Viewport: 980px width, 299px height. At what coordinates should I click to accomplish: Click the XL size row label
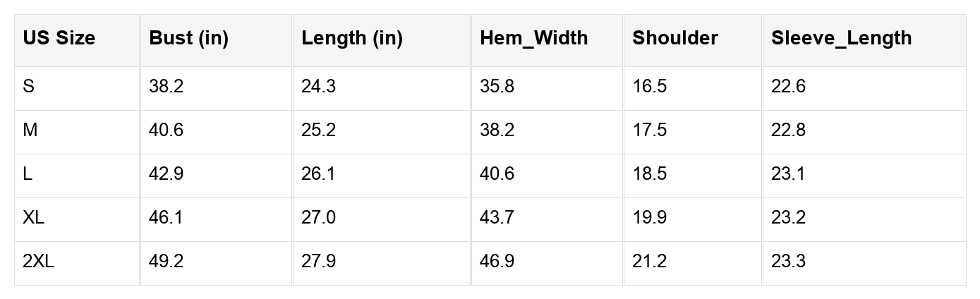coord(33,218)
